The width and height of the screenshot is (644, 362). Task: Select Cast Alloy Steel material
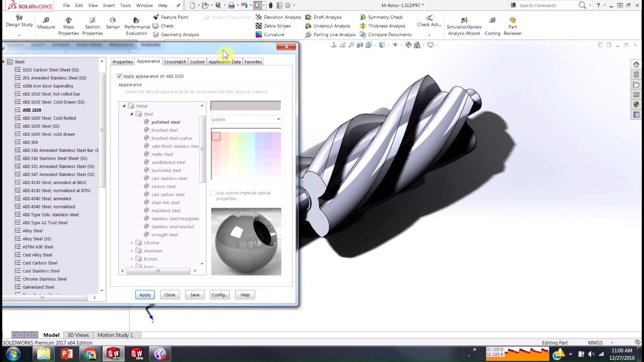click(37, 255)
